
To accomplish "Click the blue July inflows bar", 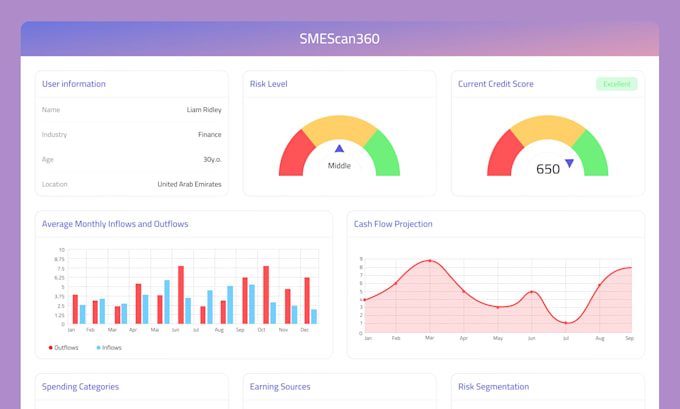I will click(x=210, y=307).
